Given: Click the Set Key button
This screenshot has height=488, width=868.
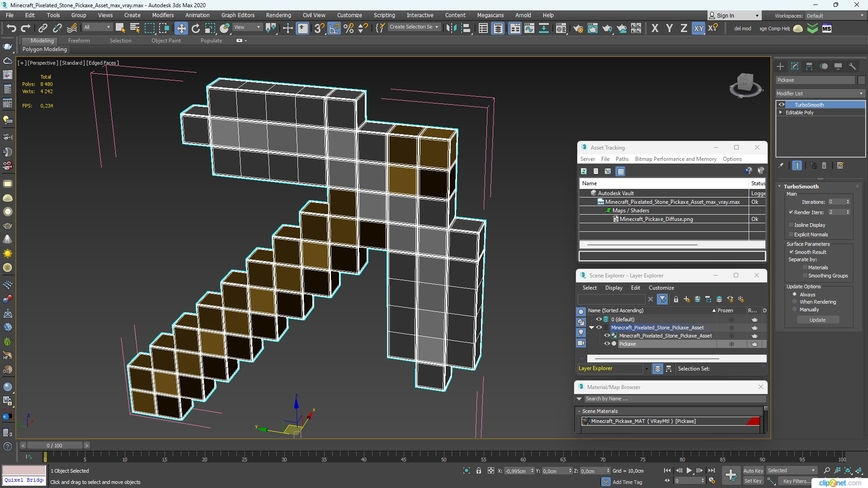Looking at the screenshot, I should pos(753,481).
